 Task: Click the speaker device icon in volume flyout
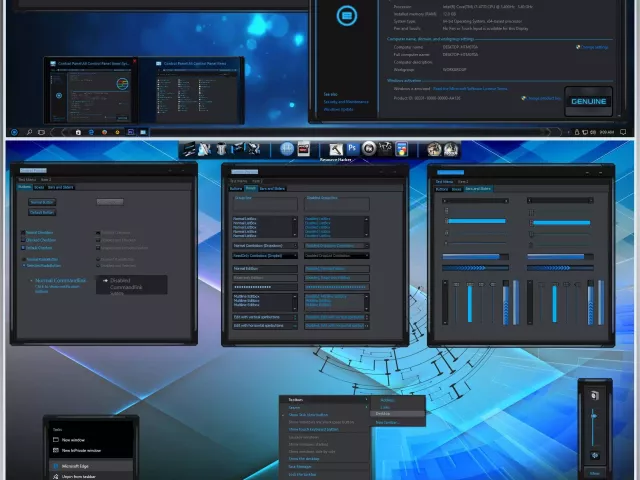pyautogui.click(x=595, y=395)
